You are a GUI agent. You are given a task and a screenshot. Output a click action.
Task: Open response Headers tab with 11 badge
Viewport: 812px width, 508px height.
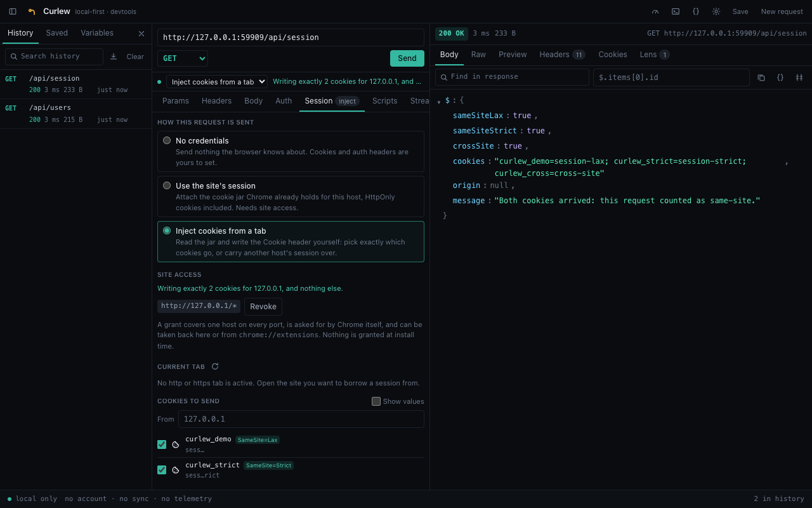pos(562,55)
